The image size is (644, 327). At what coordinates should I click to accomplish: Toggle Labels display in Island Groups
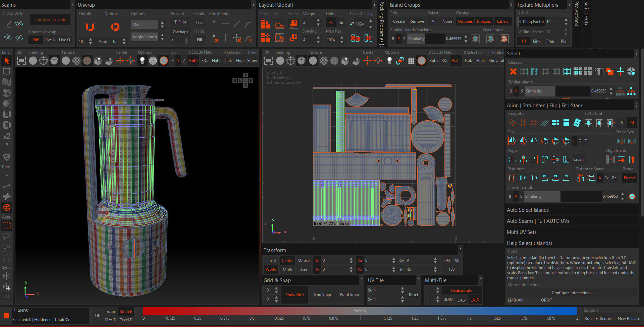(x=502, y=21)
